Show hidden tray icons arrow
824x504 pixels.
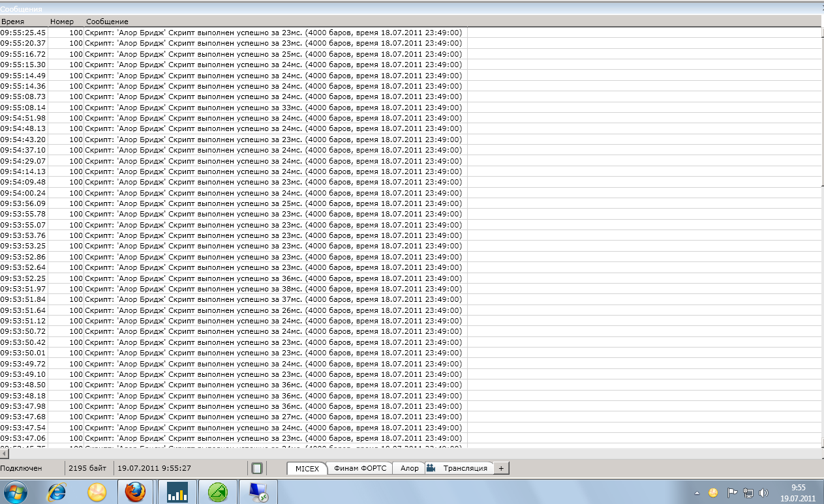698,493
